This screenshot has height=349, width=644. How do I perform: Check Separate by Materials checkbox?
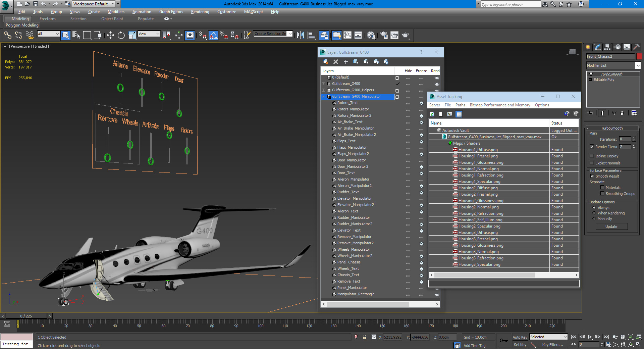(x=602, y=187)
